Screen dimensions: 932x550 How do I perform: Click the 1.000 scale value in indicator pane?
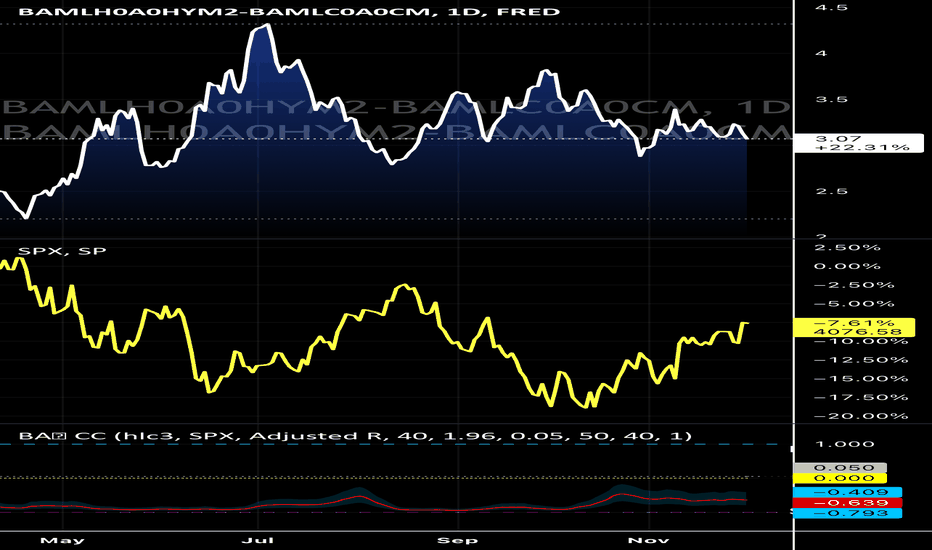pyautogui.click(x=845, y=444)
